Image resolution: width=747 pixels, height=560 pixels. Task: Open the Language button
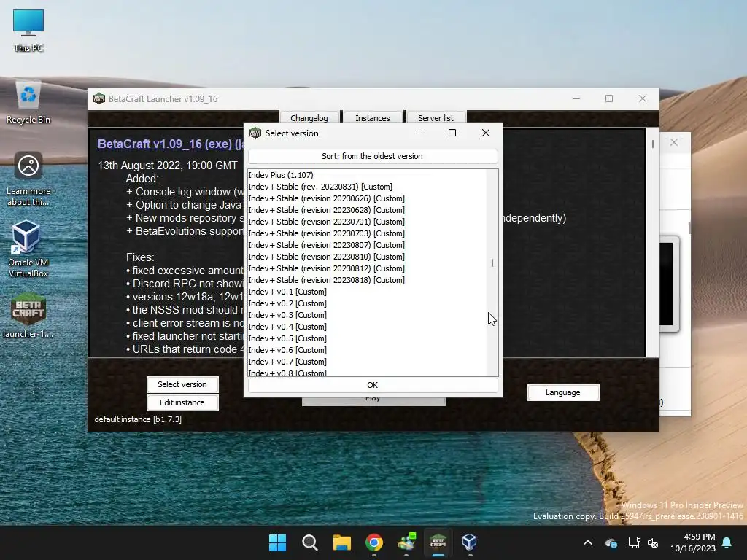(x=562, y=392)
